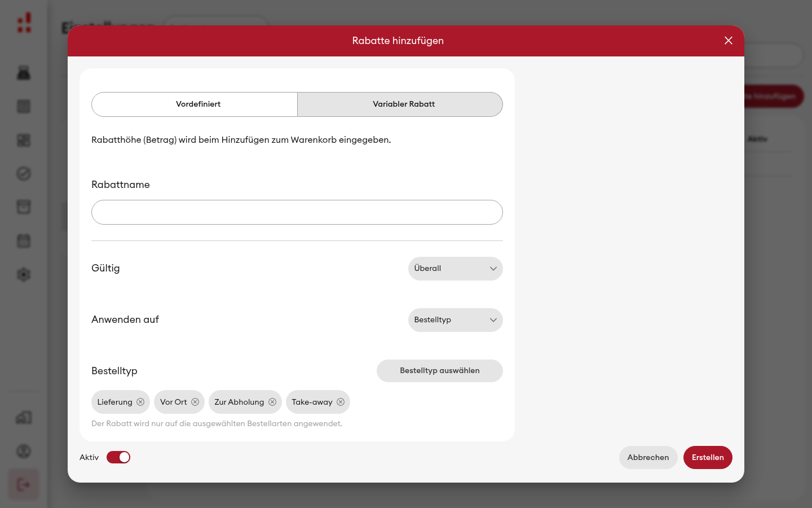Close the Rabatte hinzufügen dialog
The width and height of the screenshot is (812, 508).
(x=729, y=41)
